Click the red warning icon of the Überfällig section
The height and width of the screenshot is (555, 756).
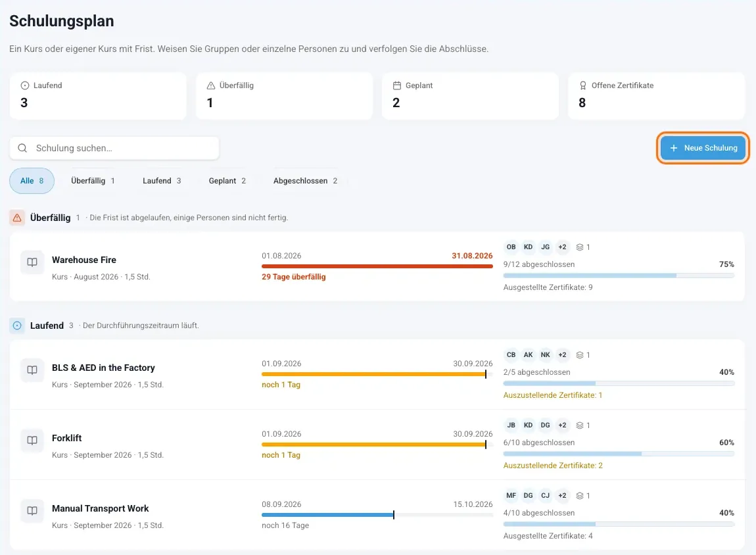17,218
